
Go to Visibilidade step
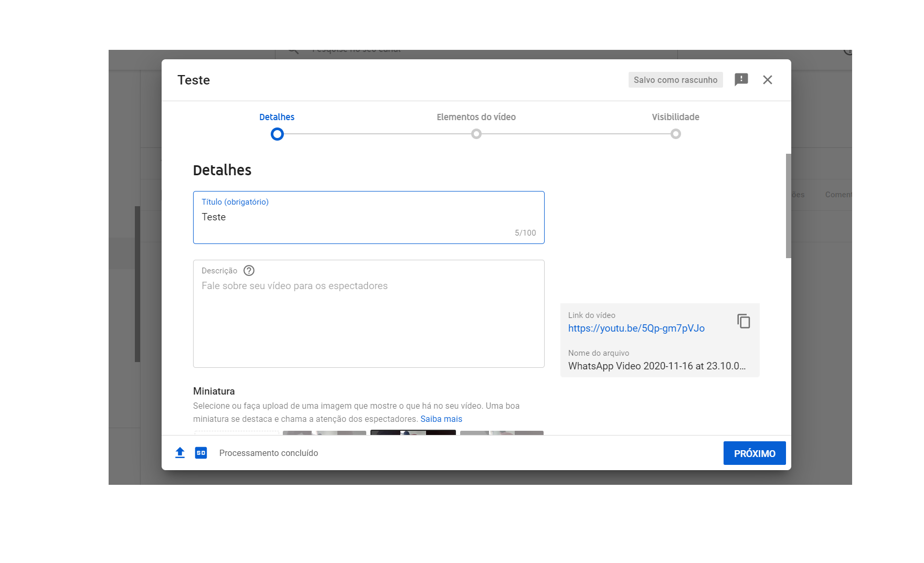click(675, 126)
